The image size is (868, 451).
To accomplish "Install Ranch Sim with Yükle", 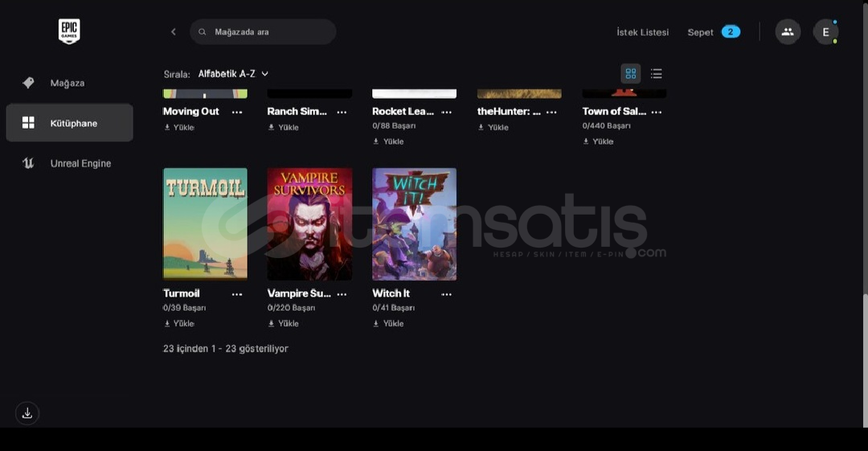I will [284, 128].
